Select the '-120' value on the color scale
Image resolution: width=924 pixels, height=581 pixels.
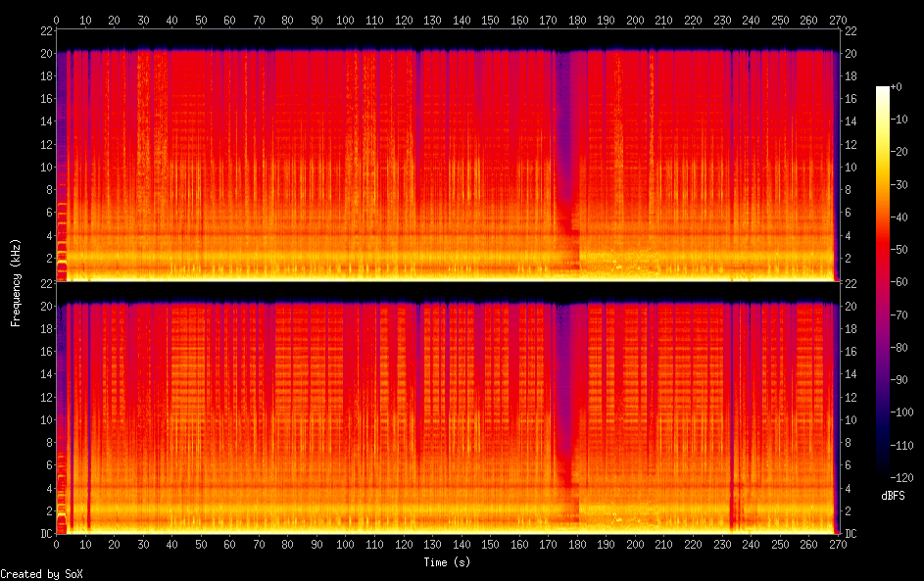pos(901,477)
